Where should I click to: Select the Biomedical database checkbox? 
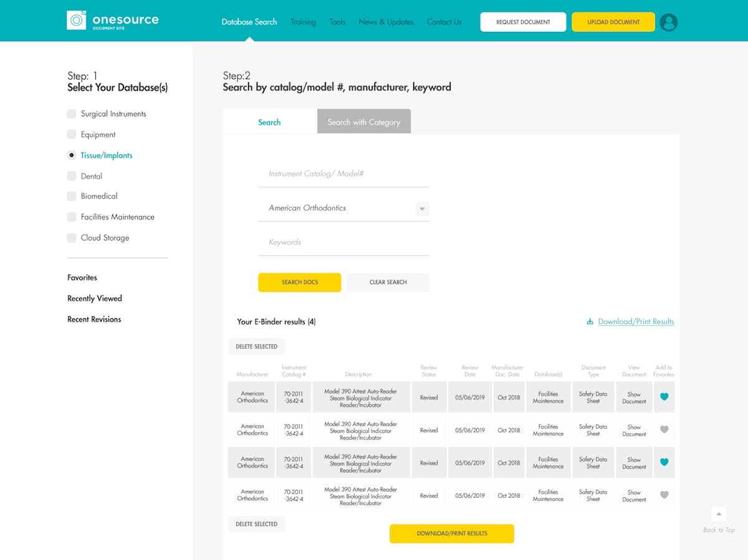[70, 196]
